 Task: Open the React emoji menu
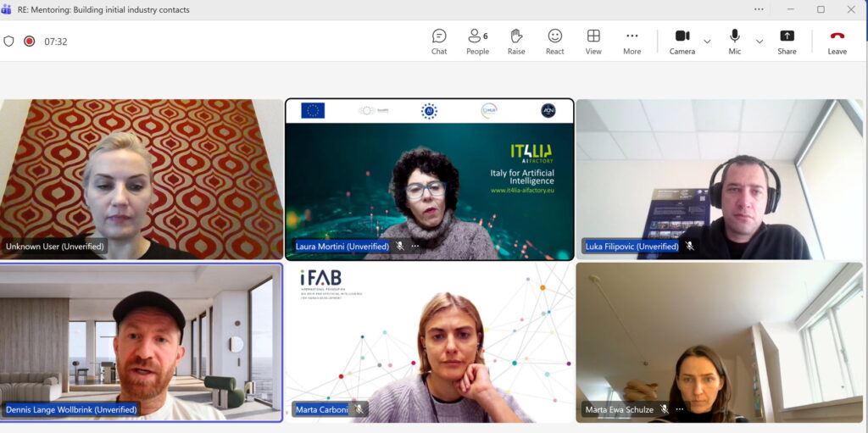coord(555,42)
